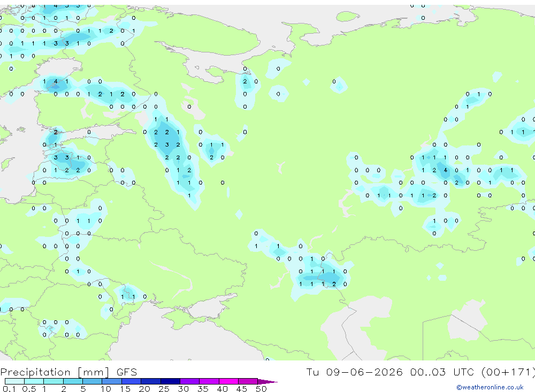Select the 2–5 mm legend color box
535x392 pixels.
click(73, 381)
